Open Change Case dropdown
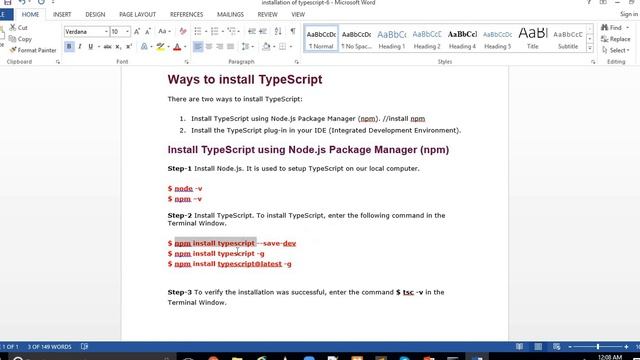Screen dimensions: 640x360 click(164, 31)
